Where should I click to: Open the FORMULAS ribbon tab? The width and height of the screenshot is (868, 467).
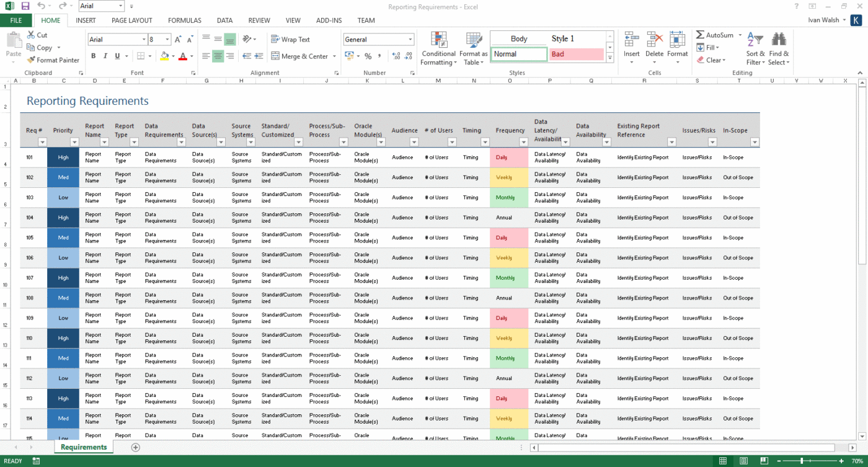click(x=184, y=20)
